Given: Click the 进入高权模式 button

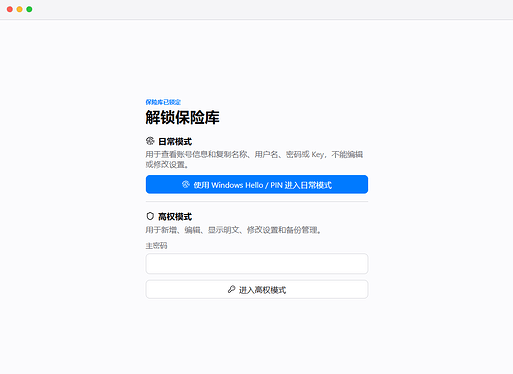Looking at the screenshot, I should (x=257, y=289).
